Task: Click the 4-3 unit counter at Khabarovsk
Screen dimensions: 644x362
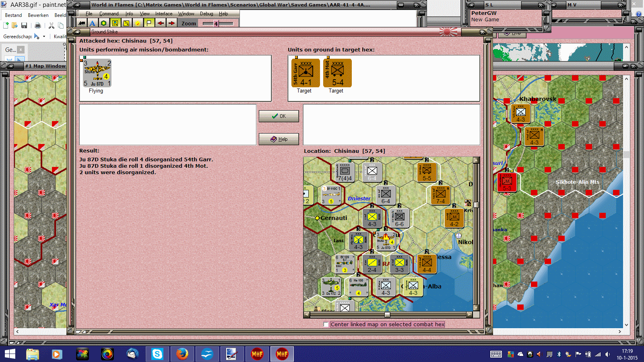Action: [x=521, y=113]
